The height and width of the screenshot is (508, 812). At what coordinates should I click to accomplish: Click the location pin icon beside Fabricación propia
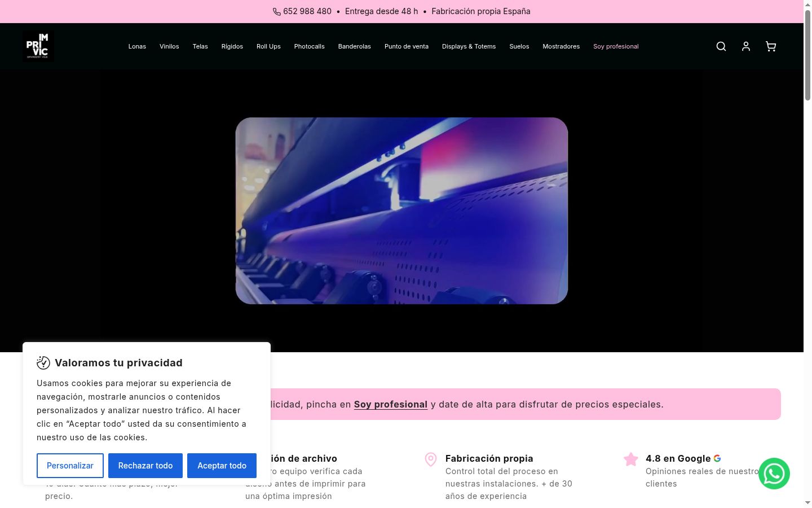point(431,459)
